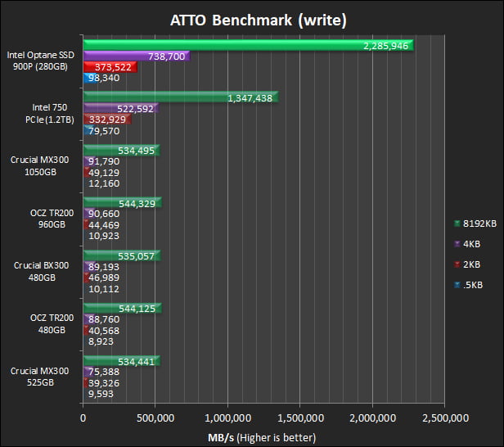Viewport: 504px width, 447px height.
Task: Click the 79,570 value label
Action: 104,131
